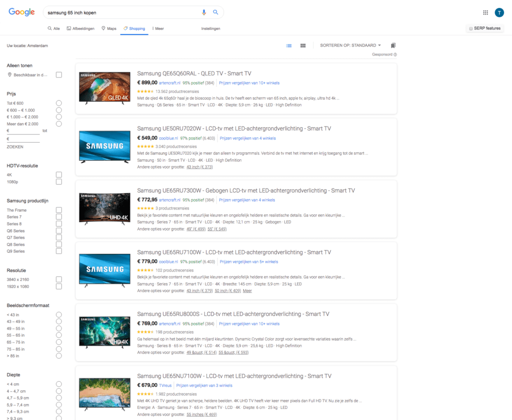
Task: Open Samsung UE65RU8000S product title
Action: pyautogui.click(x=233, y=314)
